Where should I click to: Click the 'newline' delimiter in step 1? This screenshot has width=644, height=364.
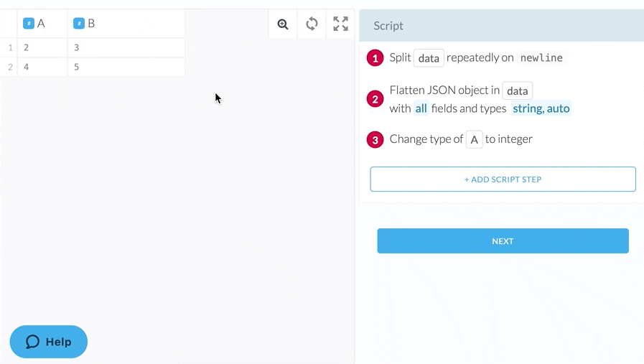[x=541, y=58]
